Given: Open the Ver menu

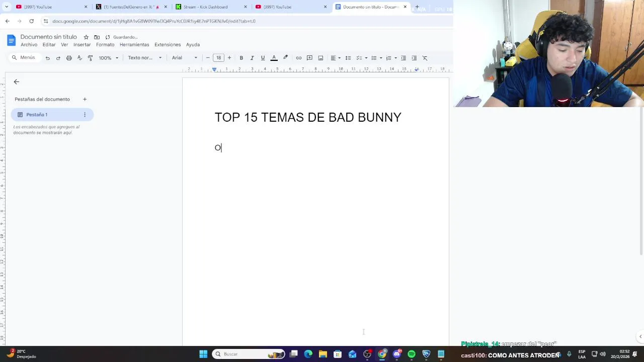Looking at the screenshot, I should tap(64, 45).
